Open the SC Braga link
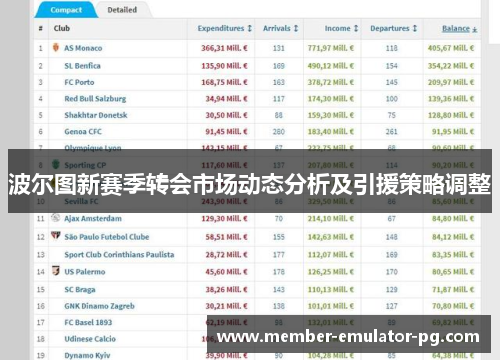The image size is (500, 362). [80, 290]
